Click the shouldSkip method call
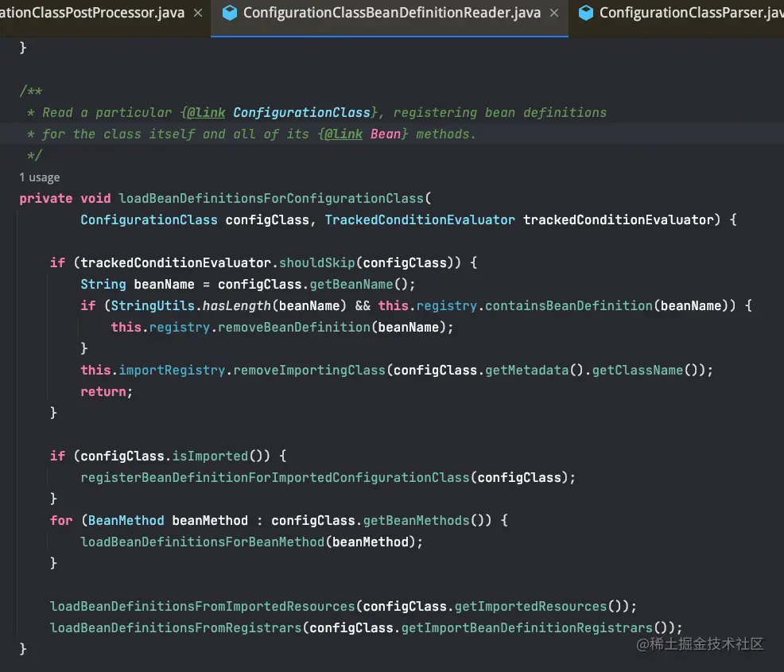Image resolution: width=784 pixels, height=672 pixels. click(316, 263)
